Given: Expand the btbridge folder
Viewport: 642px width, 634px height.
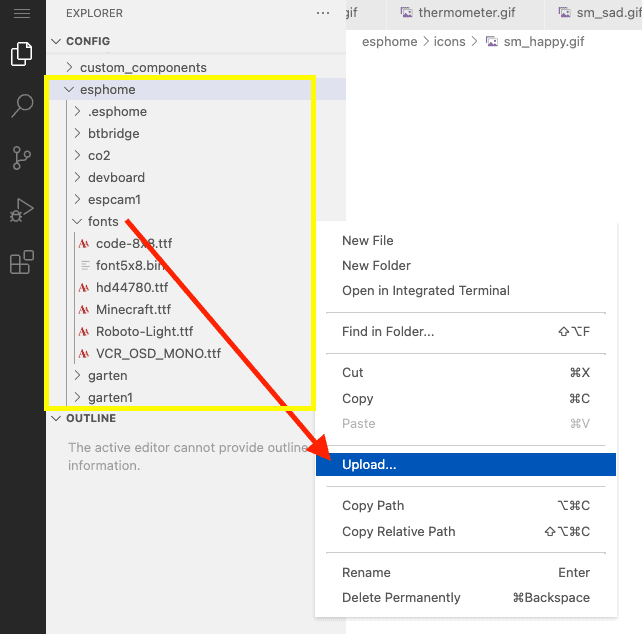Looking at the screenshot, I should (x=113, y=133).
